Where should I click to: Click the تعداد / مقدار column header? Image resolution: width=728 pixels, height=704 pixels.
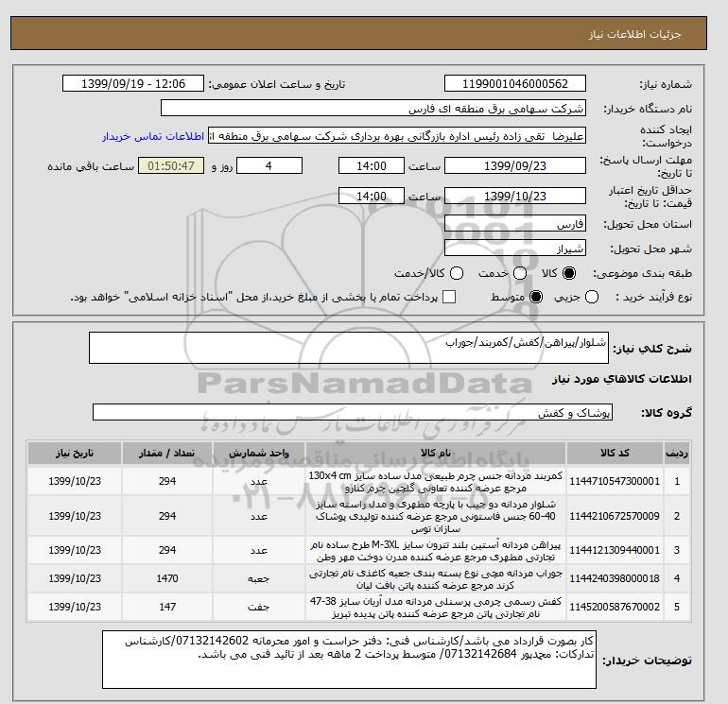coord(167,453)
